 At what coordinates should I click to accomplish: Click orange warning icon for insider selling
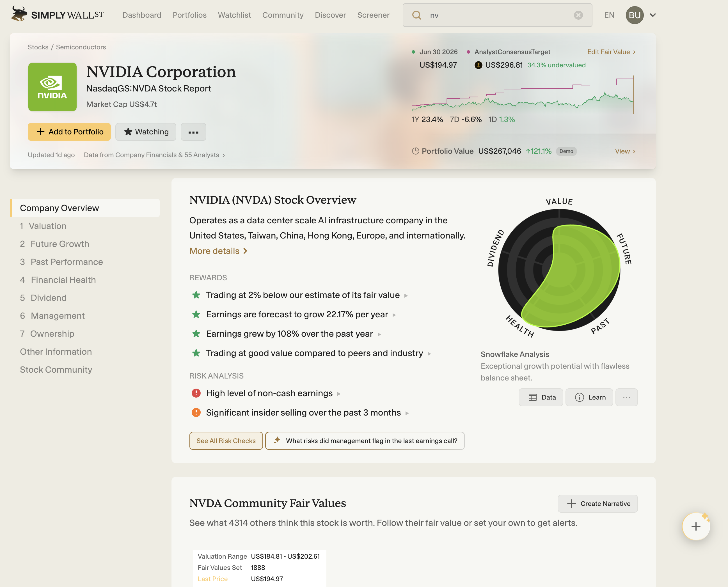196,412
